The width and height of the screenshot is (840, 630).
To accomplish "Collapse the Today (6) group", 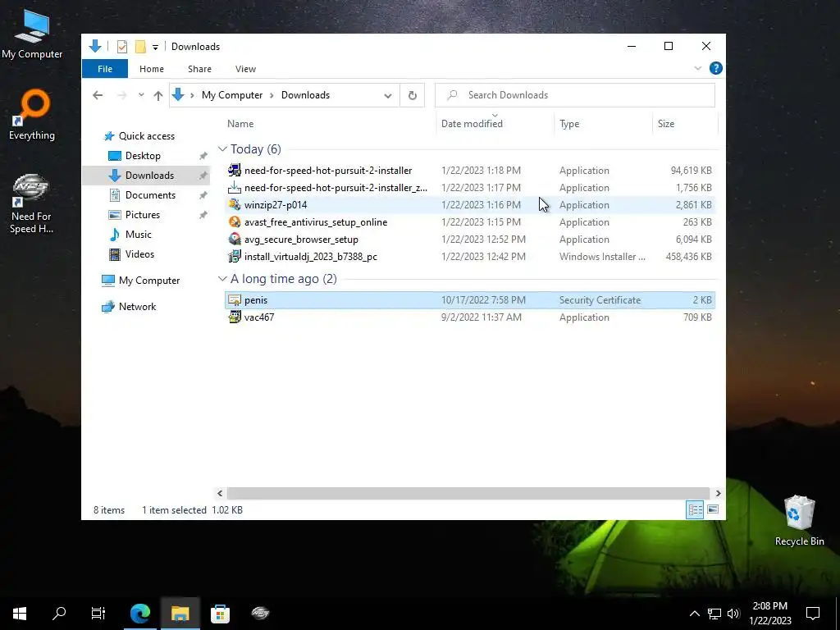I will 222,149.
